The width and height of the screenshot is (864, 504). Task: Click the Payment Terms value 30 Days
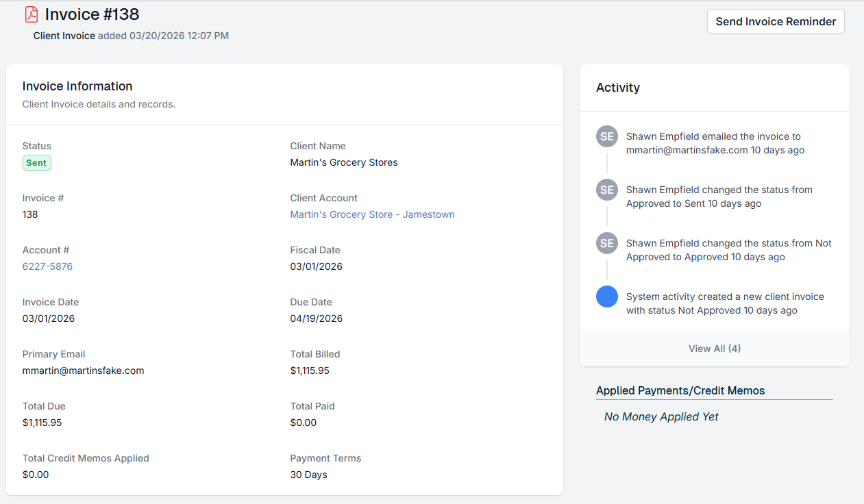click(308, 475)
